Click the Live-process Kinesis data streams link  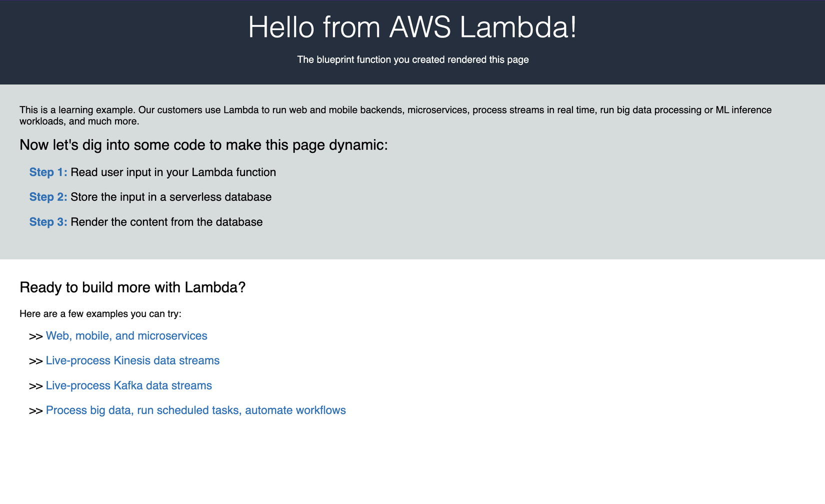[132, 360]
